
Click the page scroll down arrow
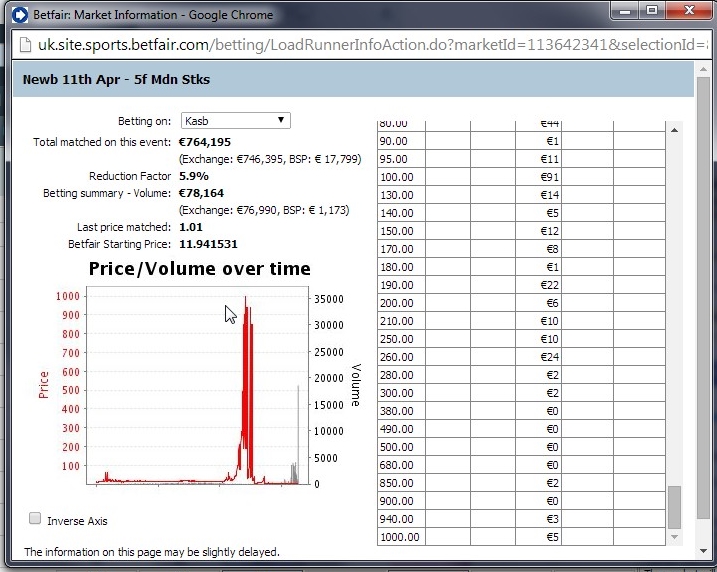click(703, 551)
